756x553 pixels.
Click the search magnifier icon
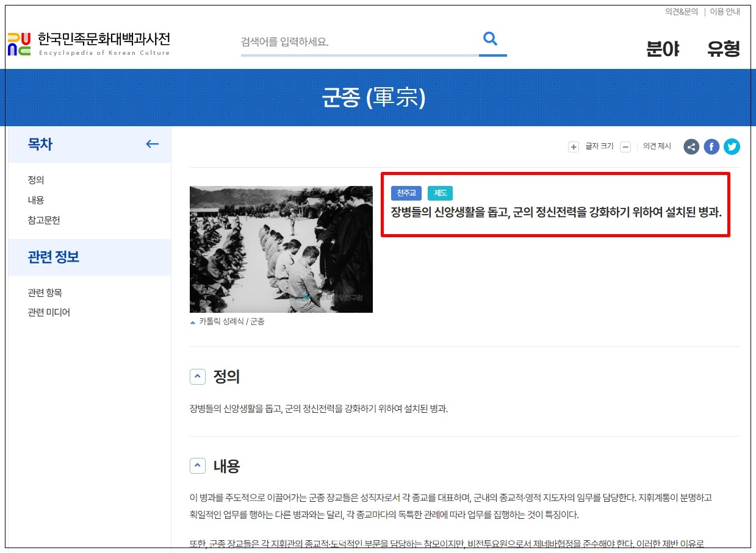pos(491,39)
